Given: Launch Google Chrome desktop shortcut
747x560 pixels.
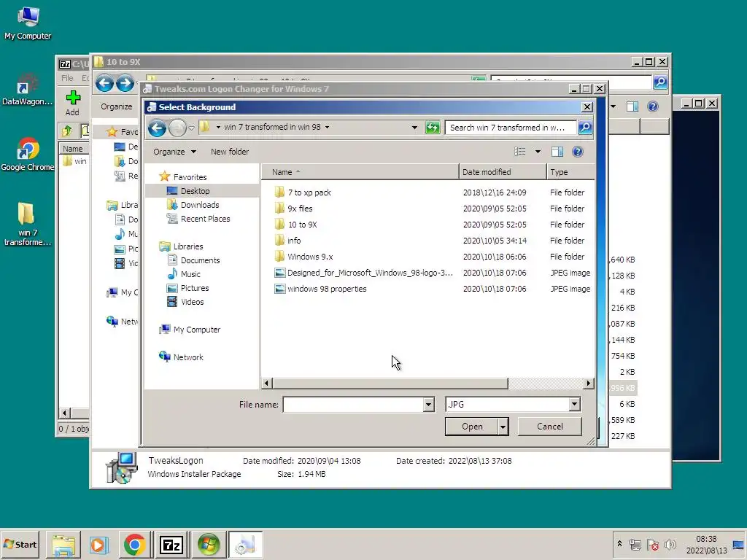Looking at the screenshot, I should click(27, 155).
